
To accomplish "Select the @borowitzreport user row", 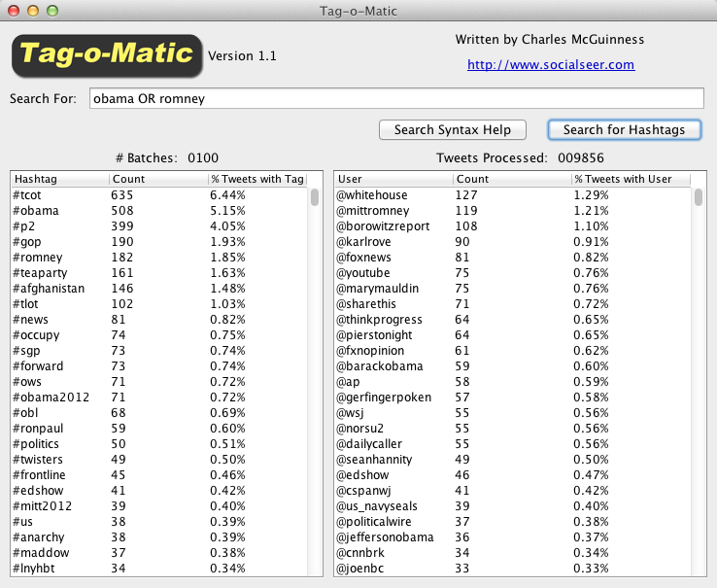I will (513, 226).
